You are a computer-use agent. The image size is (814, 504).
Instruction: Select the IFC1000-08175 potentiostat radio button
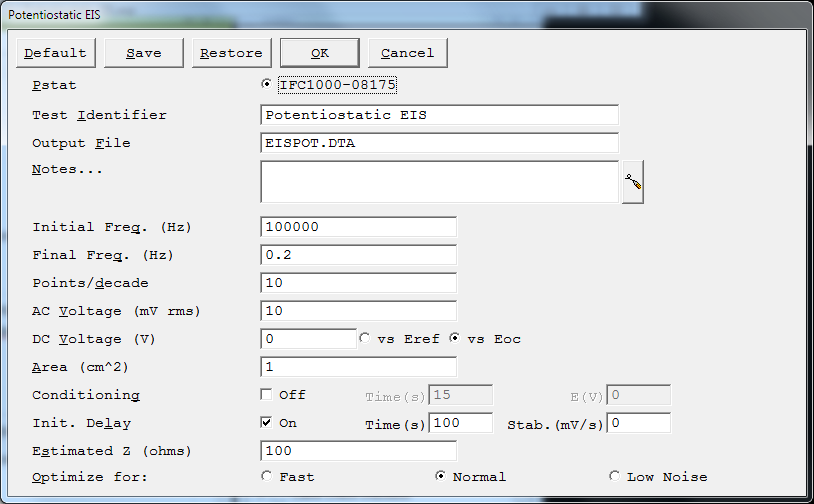coord(266,84)
